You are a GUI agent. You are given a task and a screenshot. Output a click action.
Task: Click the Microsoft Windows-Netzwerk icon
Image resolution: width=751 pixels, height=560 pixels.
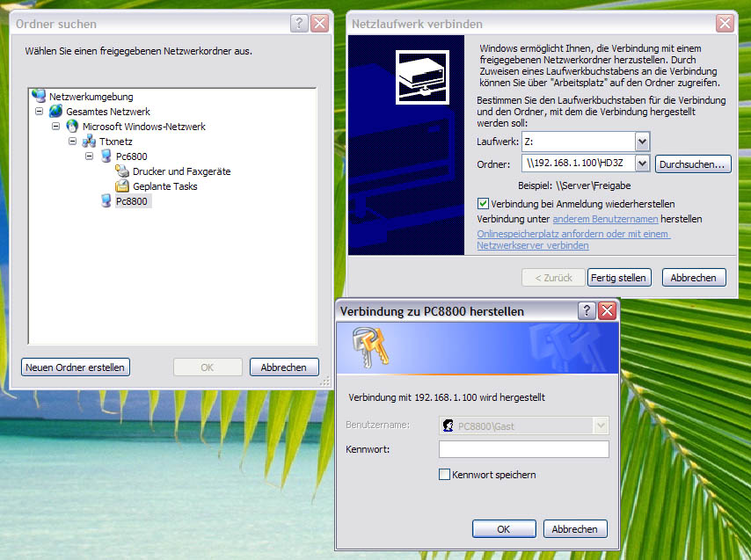point(72,126)
